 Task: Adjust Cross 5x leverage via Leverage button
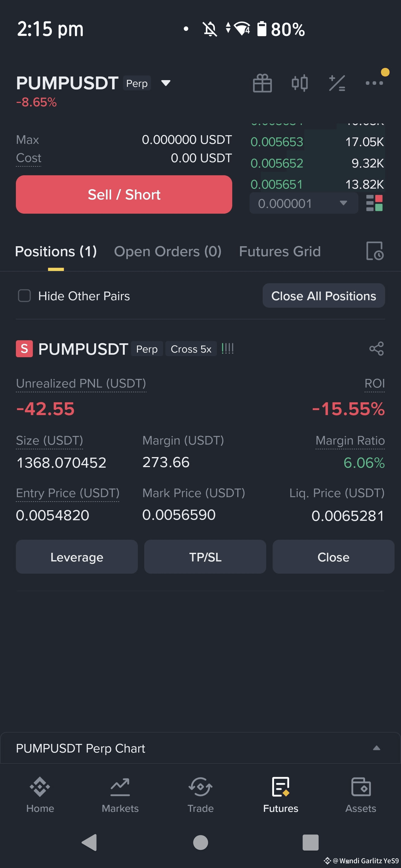click(x=77, y=557)
